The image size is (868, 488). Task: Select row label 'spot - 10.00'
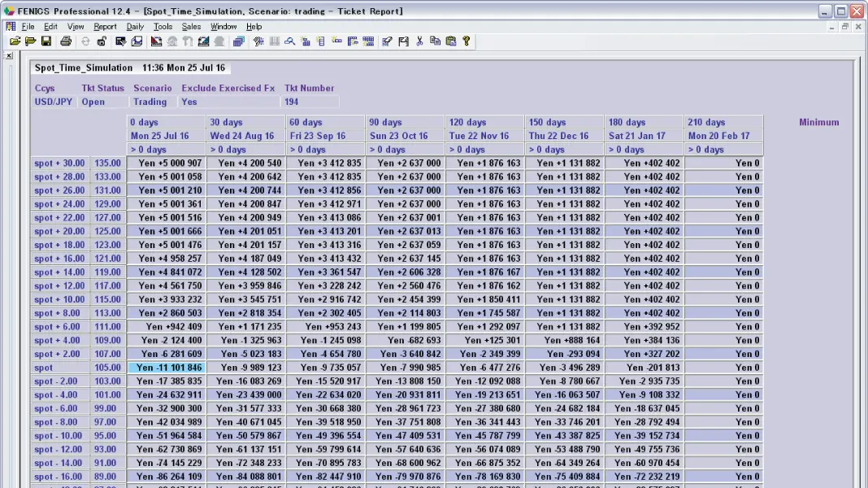click(59, 435)
